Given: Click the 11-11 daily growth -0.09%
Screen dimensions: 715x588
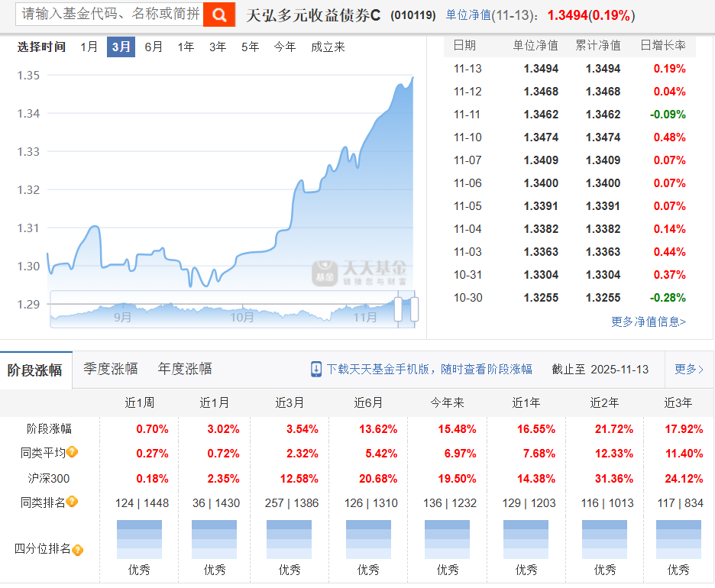Looking at the screenshot, I should pos(668,115).
